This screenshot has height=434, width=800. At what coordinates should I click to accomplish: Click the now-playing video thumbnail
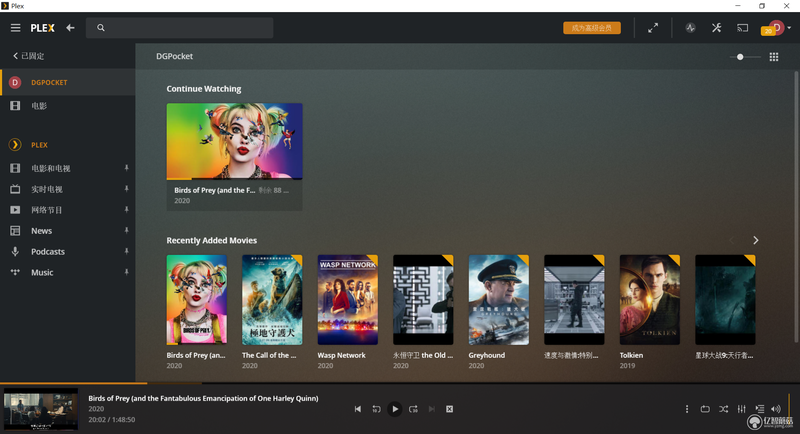point(41,409)
